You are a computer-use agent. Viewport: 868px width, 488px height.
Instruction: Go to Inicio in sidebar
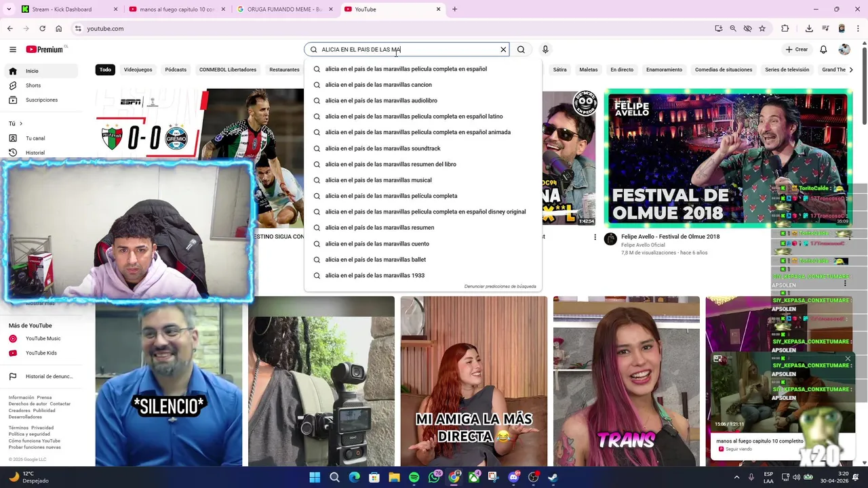(x=42, y=70)
